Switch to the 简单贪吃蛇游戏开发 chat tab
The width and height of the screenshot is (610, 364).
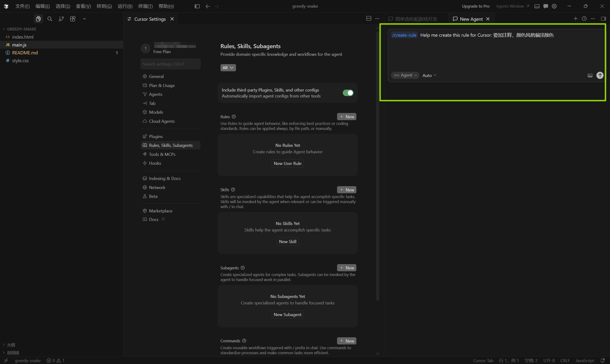[416, 19]
